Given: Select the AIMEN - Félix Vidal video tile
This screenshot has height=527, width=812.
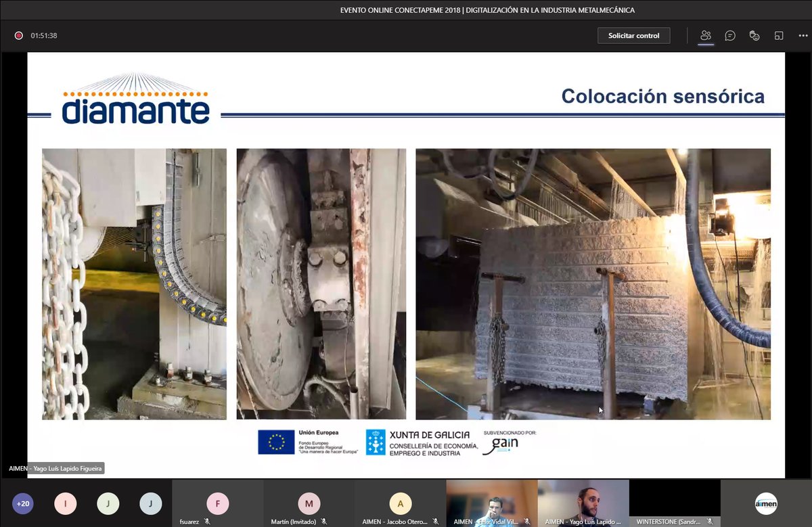Looking at the screenshot, I should [491, 503].
